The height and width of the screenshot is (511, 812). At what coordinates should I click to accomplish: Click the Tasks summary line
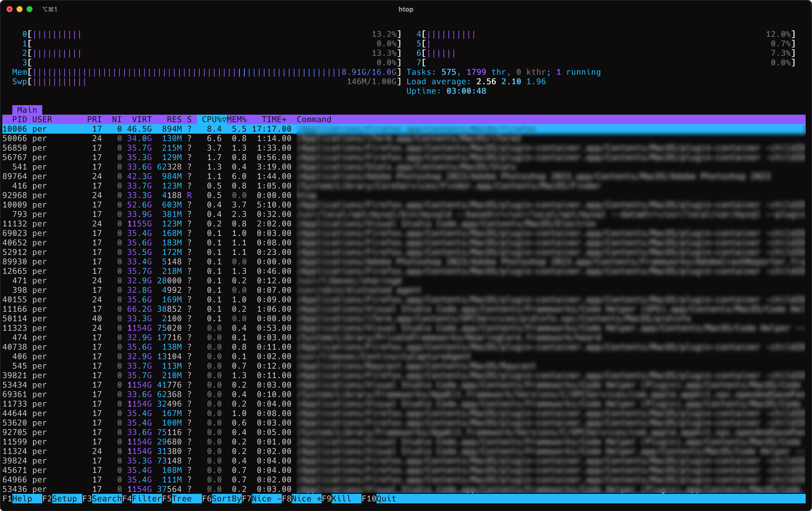(504, 72)
